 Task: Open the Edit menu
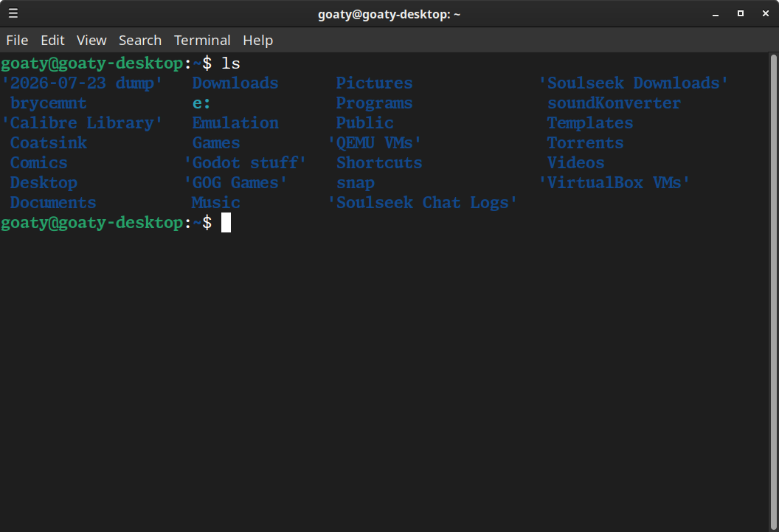tap(52, 41)
